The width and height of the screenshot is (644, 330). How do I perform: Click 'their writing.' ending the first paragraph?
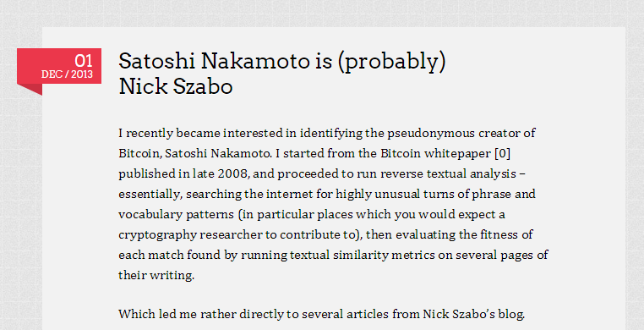pos(156,275)
